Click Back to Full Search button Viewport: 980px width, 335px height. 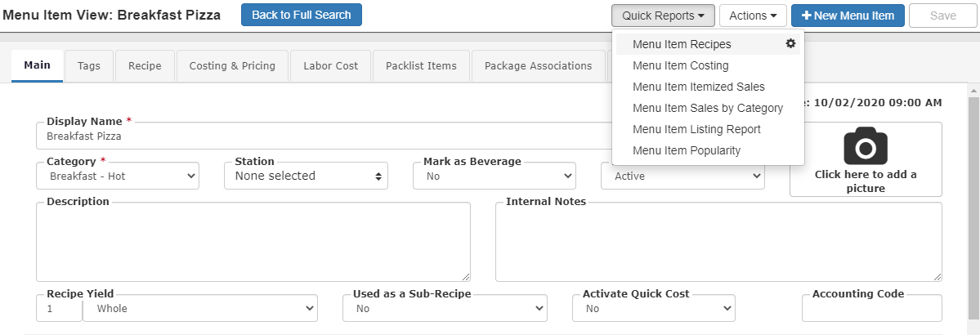coord(302,15)
